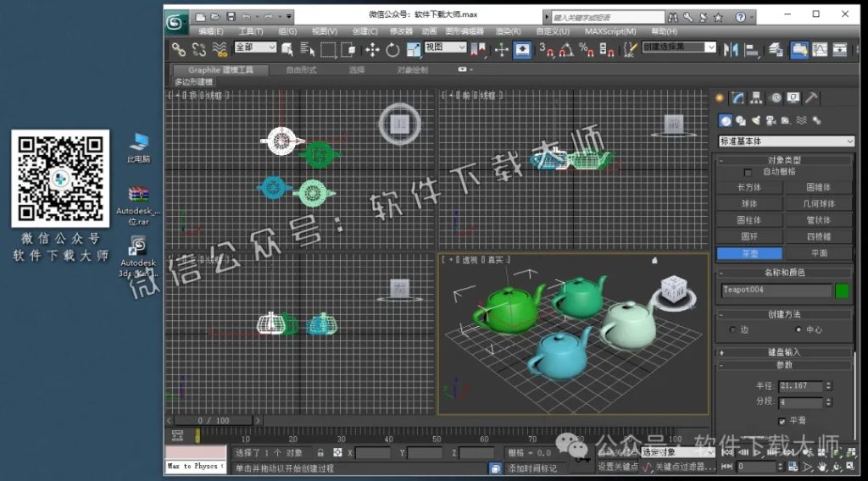Collapse the 对象类型 rollout
Viewport: 868px width, 481px height.
coord(784,160)
